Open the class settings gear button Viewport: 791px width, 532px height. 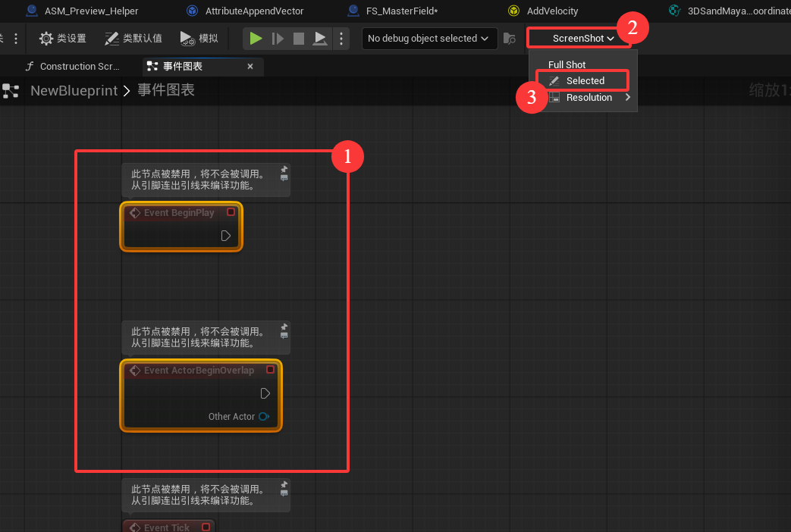point(62,39)
